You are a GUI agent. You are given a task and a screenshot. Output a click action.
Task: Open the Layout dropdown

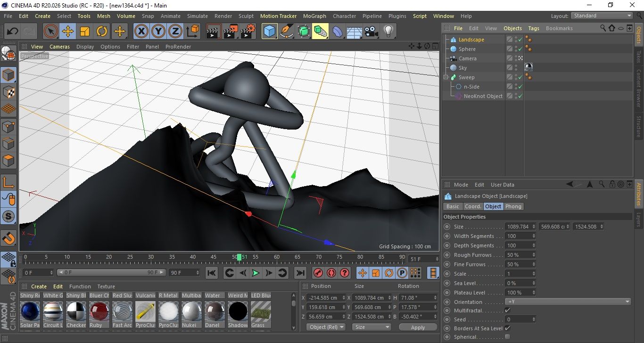point(602,16)
